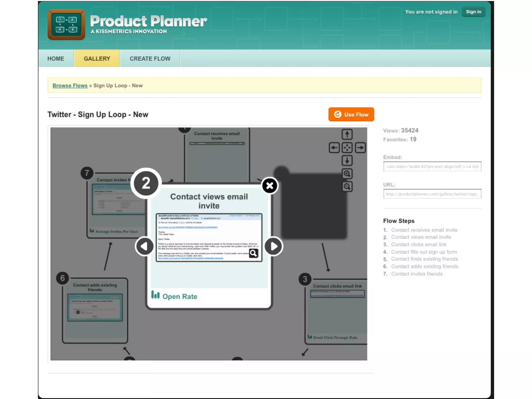Click the Sign in button
Screen dimensions: 532x399
473,12
